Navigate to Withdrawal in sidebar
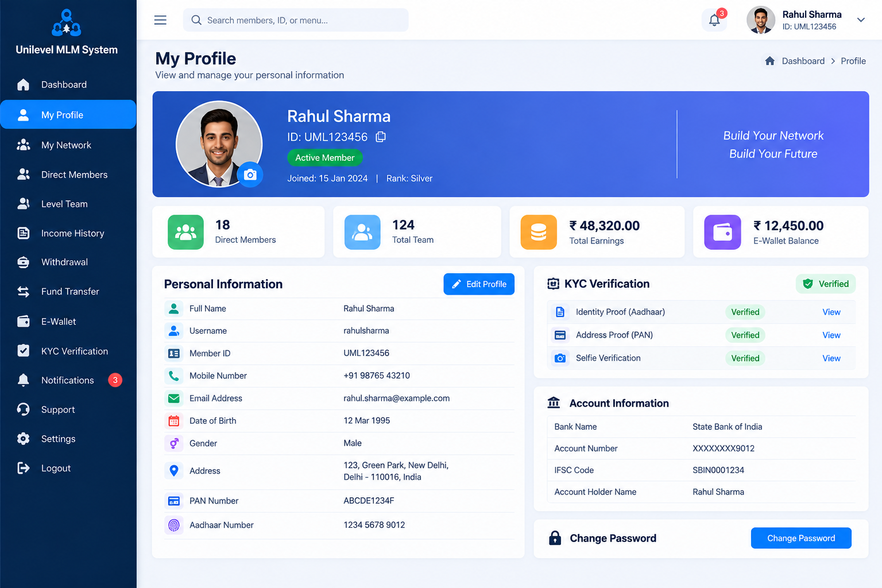The image size is (882, 588). (x=68, y=262)
